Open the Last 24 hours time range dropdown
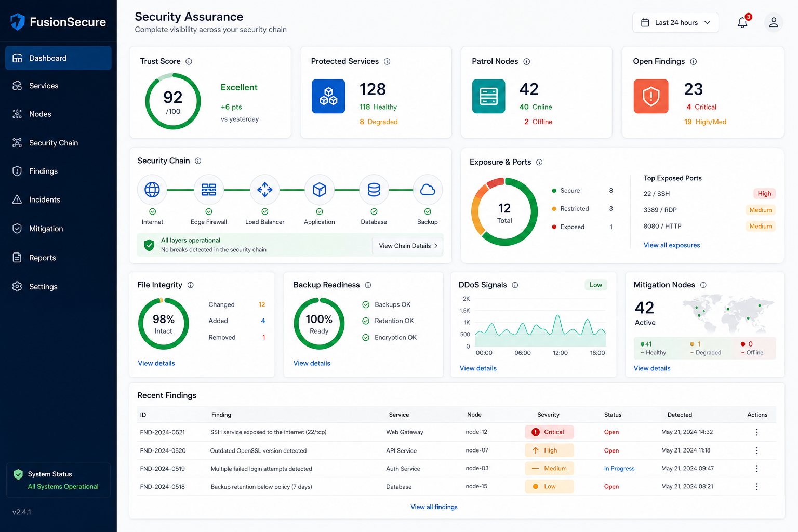 click(675, 22)
